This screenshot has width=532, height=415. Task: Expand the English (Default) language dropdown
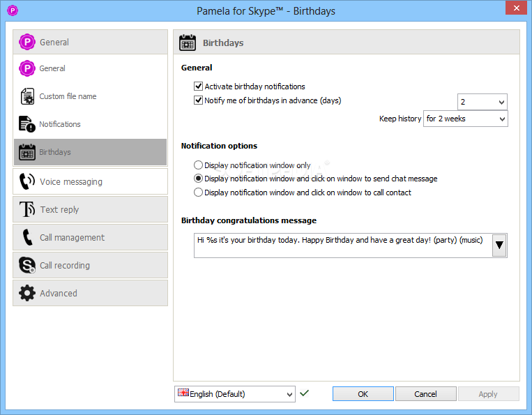tap(235, 394)
